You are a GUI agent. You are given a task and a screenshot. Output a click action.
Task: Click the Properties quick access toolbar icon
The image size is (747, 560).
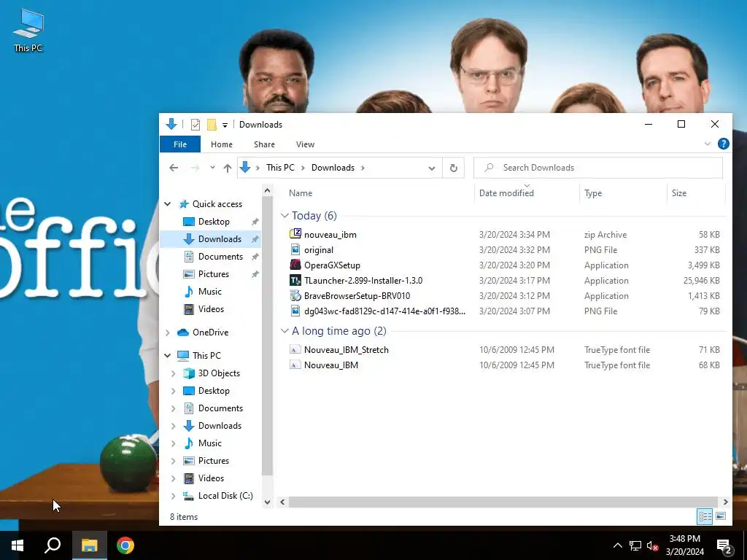(x=196, y=125)
